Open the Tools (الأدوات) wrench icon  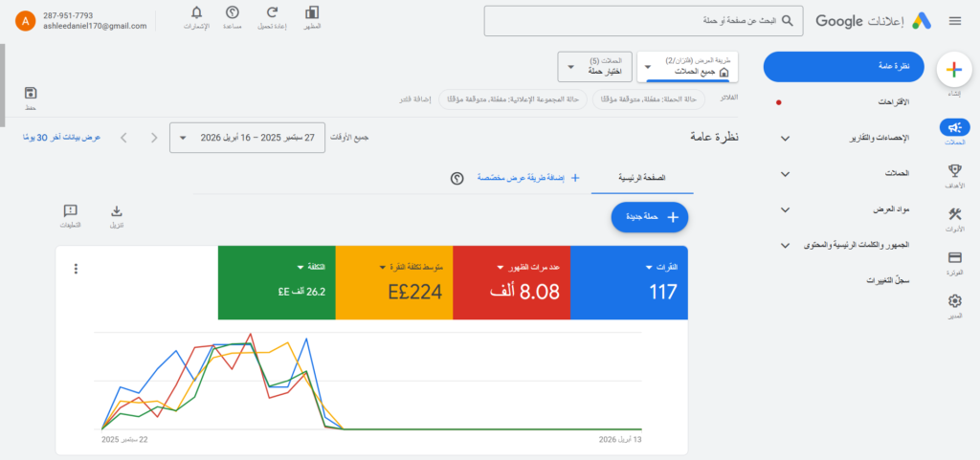click(x=953, y=214)
